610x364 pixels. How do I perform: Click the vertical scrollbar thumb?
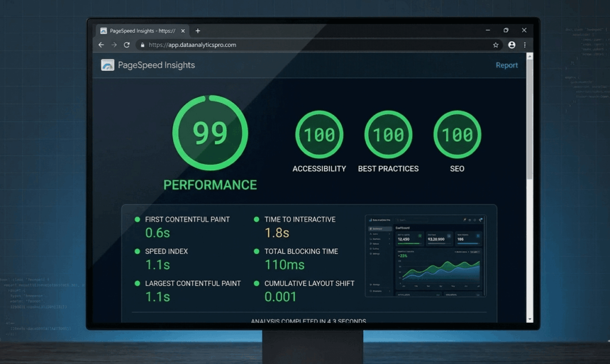(530, 119)
